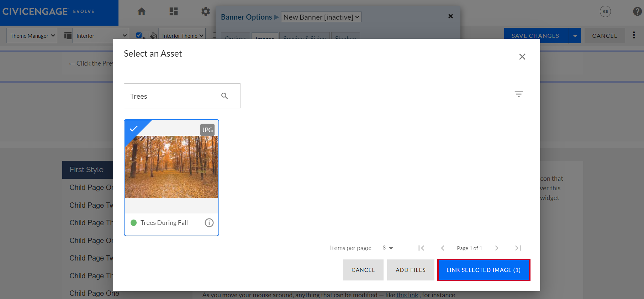
Task: Go to previous page of assets
Action: pyautogui.click(x=443, y=248)
